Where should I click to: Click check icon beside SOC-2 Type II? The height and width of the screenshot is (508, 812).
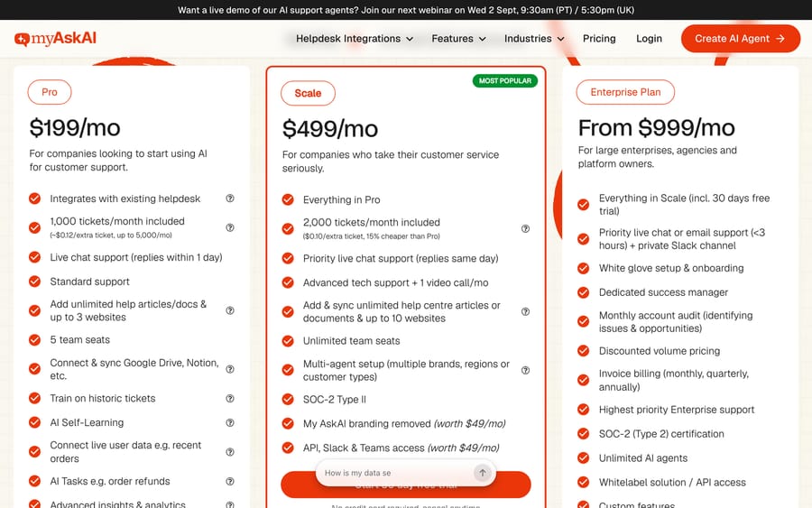288,399
